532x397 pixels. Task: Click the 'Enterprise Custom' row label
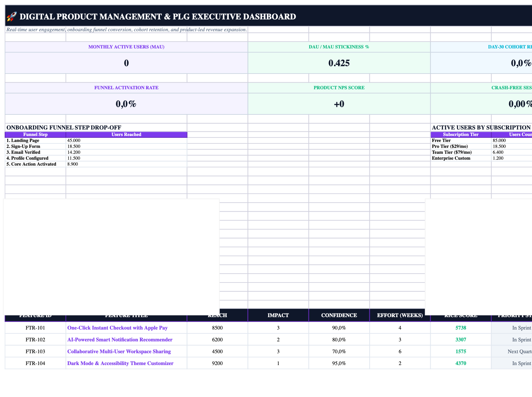coord(451,158)
